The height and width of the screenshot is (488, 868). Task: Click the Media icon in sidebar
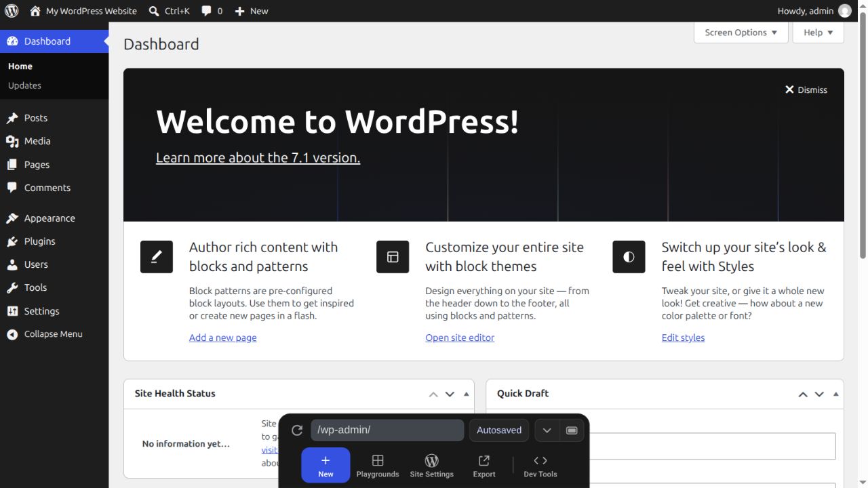[x=12, y=141]
